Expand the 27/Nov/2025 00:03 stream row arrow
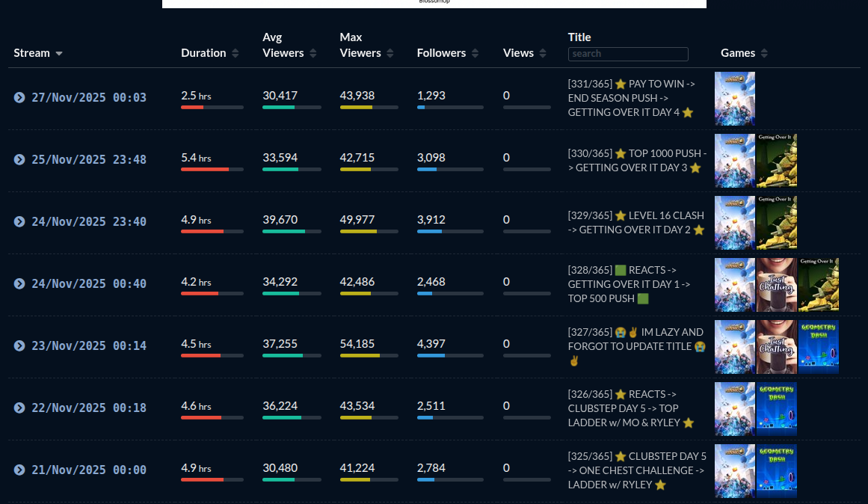Viewport: 868px width, 504px height. (19, 98)
